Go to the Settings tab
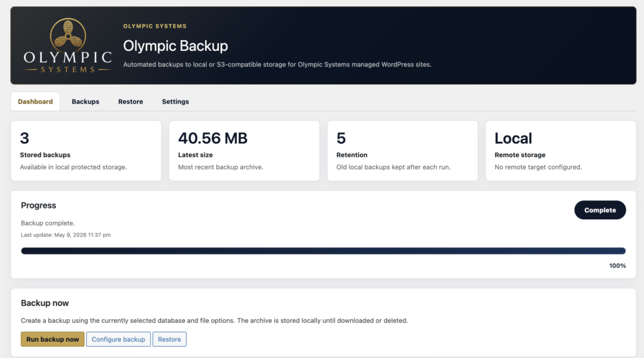 point(175,101)
